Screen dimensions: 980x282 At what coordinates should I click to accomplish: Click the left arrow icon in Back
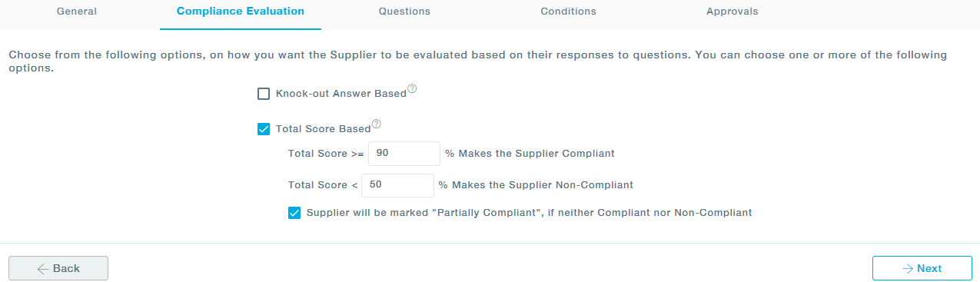pos(43,269)
